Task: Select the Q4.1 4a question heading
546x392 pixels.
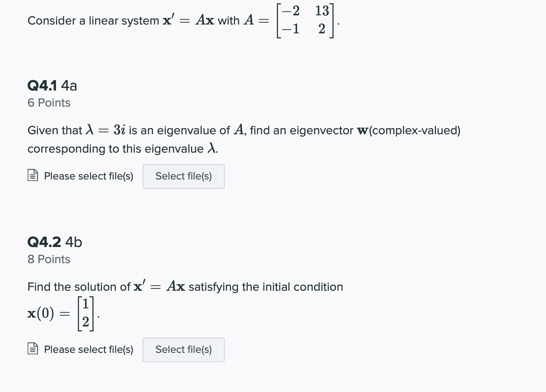Action: [x=52, y=86]
